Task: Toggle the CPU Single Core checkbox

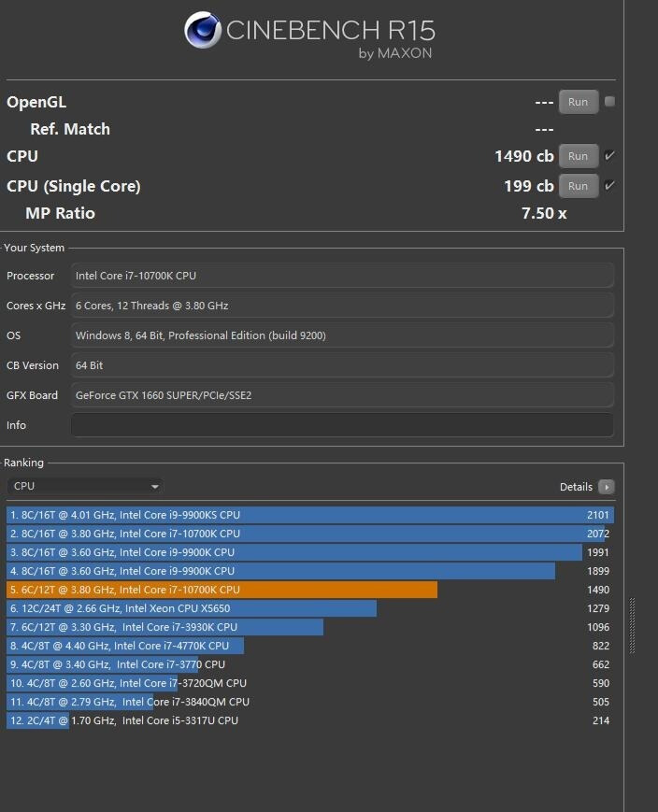Action: 609,185
